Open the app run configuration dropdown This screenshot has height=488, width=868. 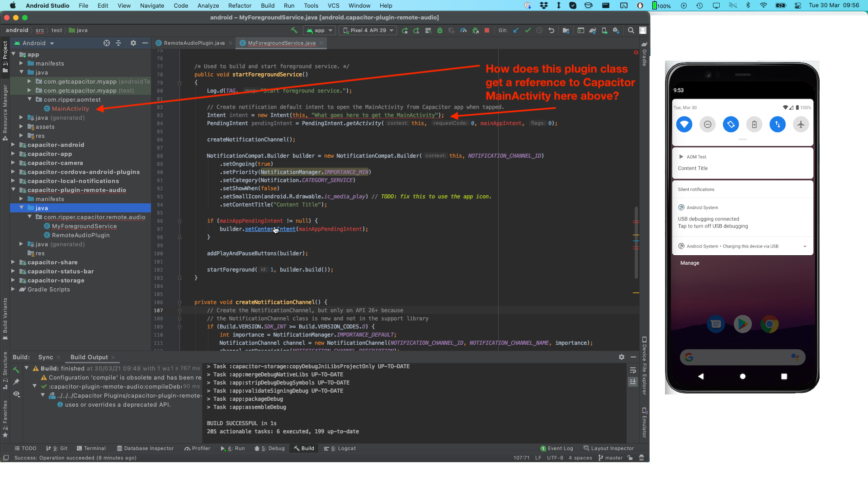click(320, 30)
